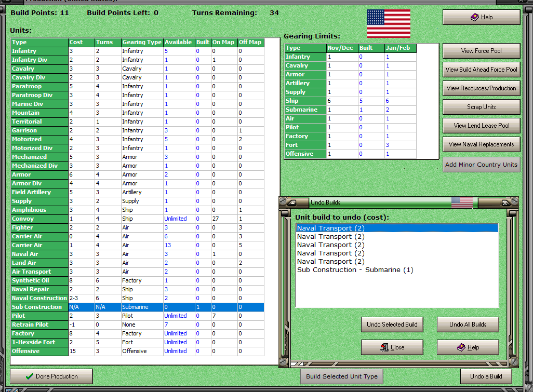Select the Infantry unit row
The image size is (533, 392).
click(137, 51)
